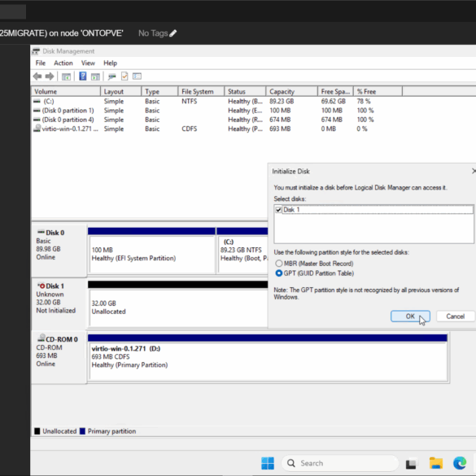Open Microsoft Edge from the taskbar

point(460,463)
